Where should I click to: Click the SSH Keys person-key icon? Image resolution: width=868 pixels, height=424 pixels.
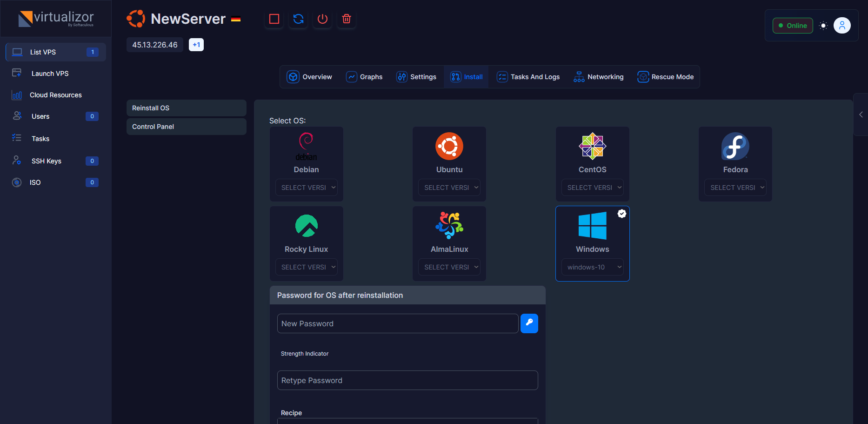click(x=17, y=161)
